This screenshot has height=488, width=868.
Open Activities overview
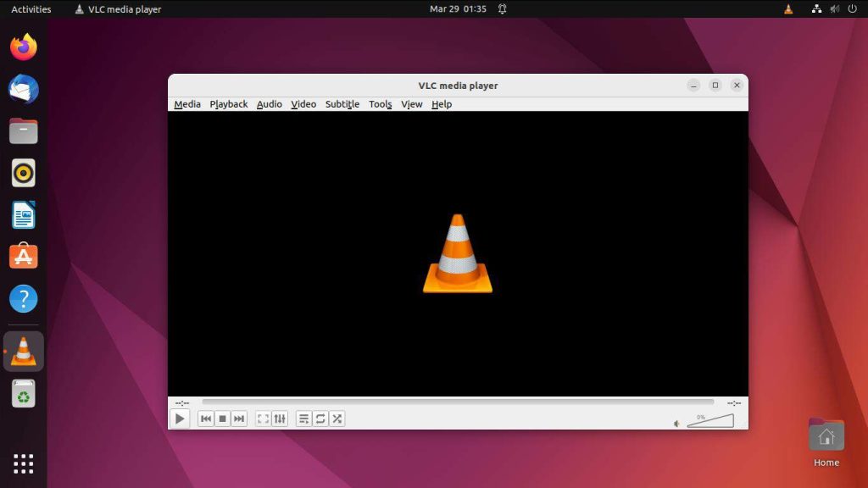coord(31,8)
